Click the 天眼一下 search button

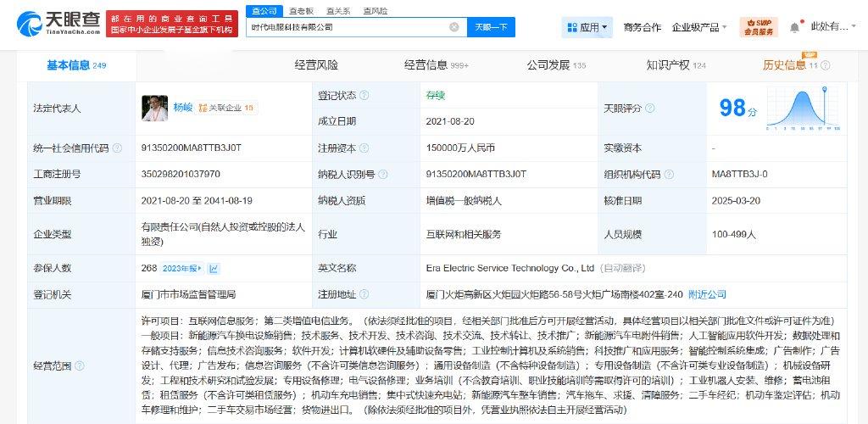(491, 26)
